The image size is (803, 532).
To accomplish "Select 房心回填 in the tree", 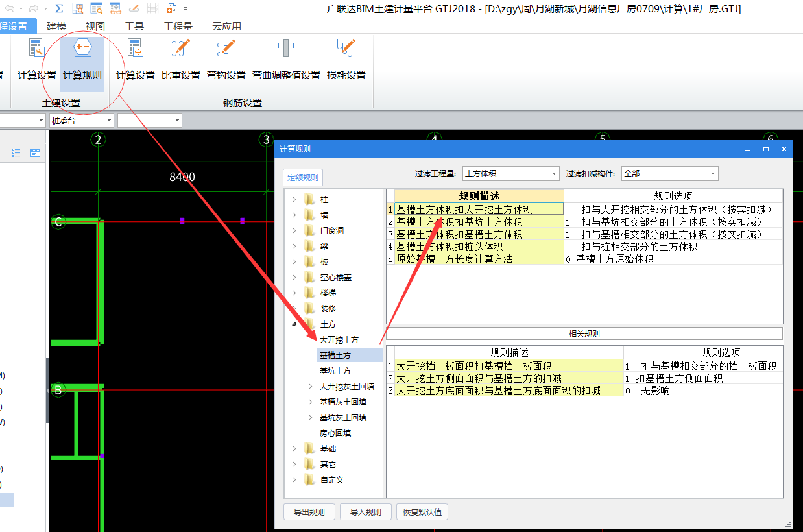I will point(335,433).
